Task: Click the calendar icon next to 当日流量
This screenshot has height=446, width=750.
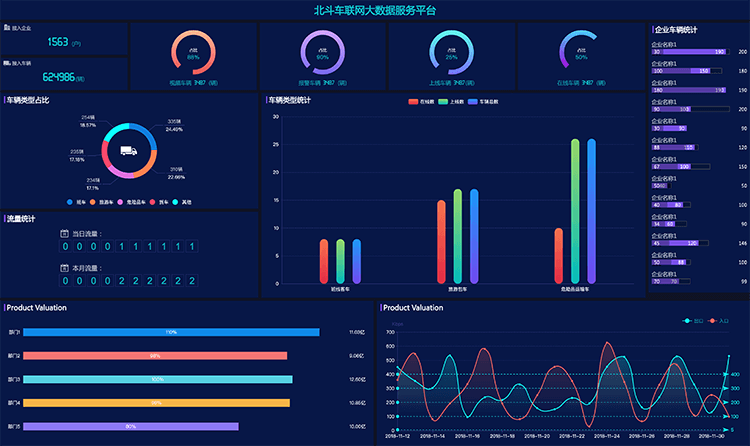Action: pos(64,234)
